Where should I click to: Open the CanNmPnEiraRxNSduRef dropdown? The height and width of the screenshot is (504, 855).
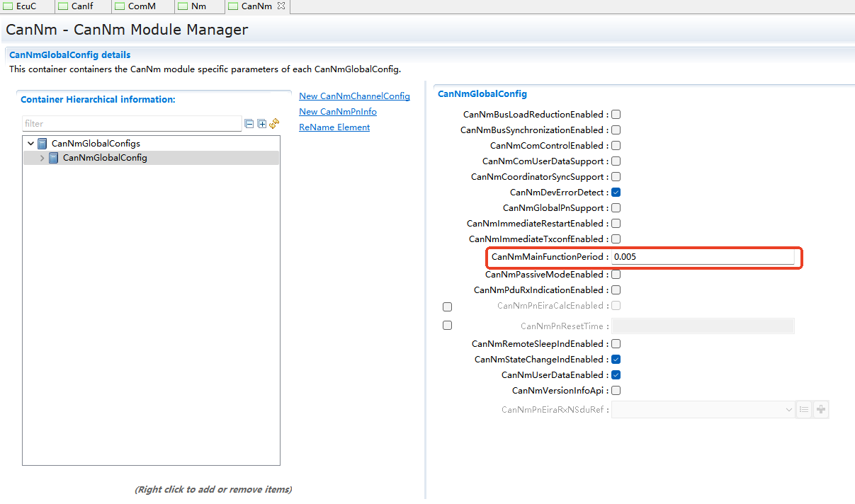[789, 409]
